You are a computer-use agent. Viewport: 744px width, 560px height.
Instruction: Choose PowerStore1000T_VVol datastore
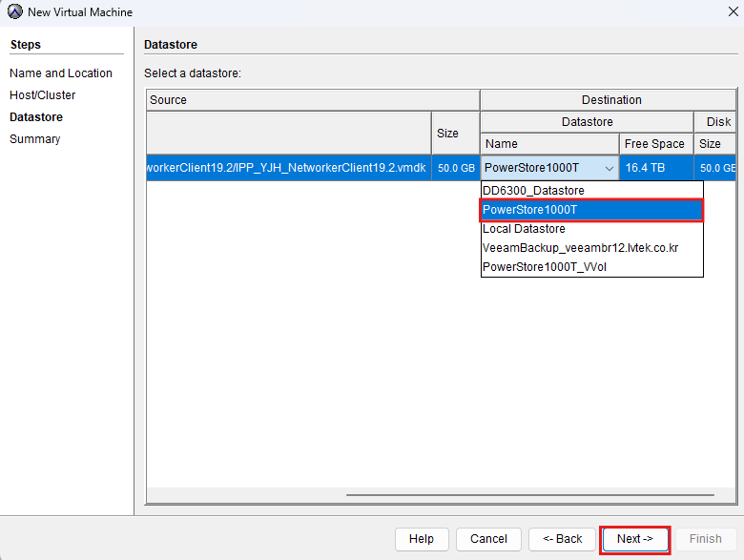(591, 267)
